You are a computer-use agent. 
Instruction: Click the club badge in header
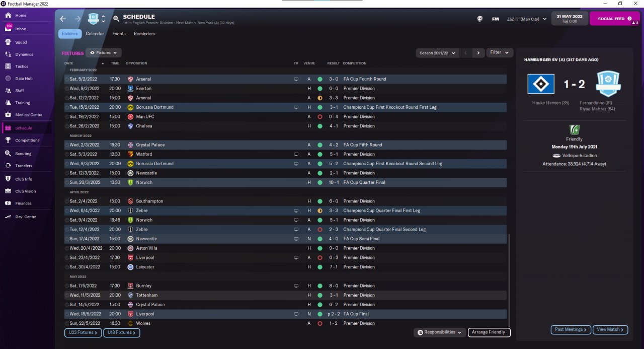point(94,19)
